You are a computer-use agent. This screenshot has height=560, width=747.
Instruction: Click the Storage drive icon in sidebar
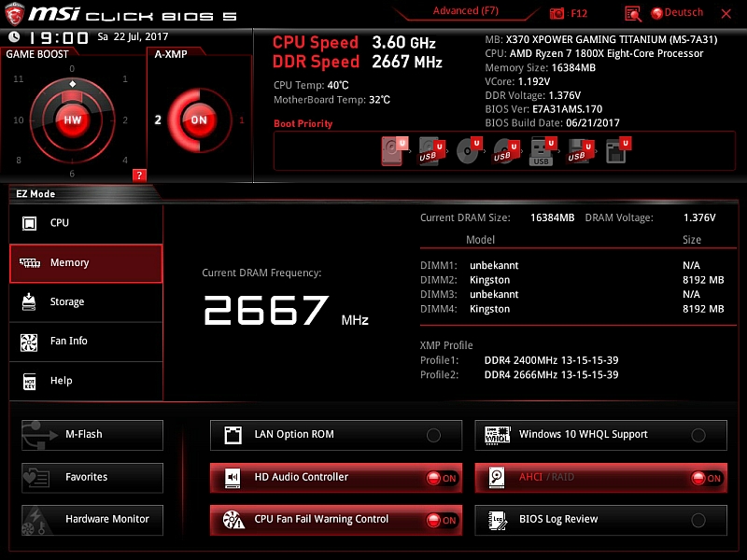[29, 301]
